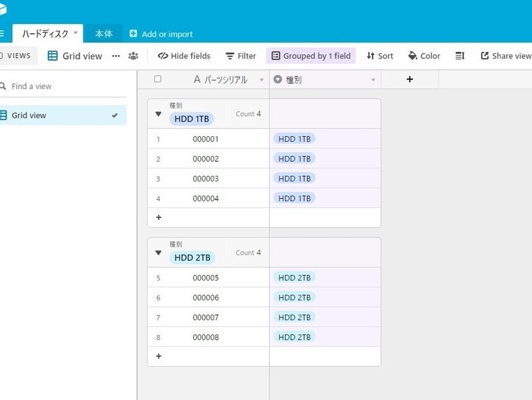The width and height of the screenshot is (532, 400).
Task: Collapse the HDD 1TB group
Action: click(x=158, y=114)
